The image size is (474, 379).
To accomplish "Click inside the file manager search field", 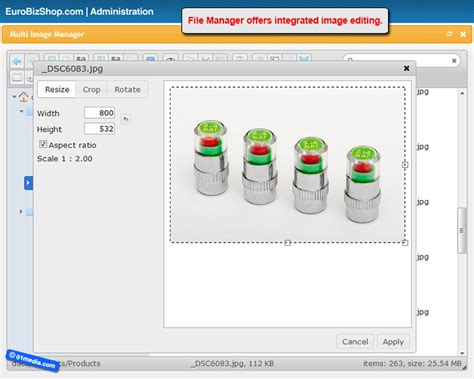I will [400, 61].
